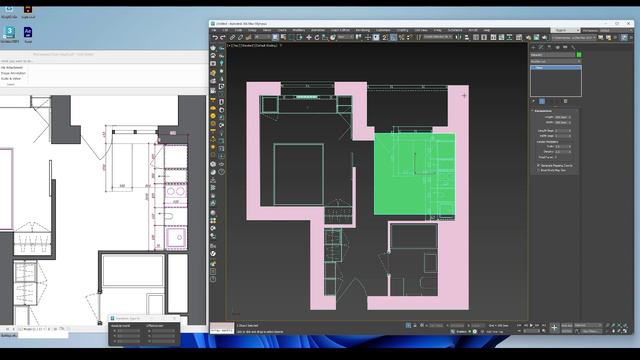
Task: Choose the Select and Move tool
Action: point(309,38)
